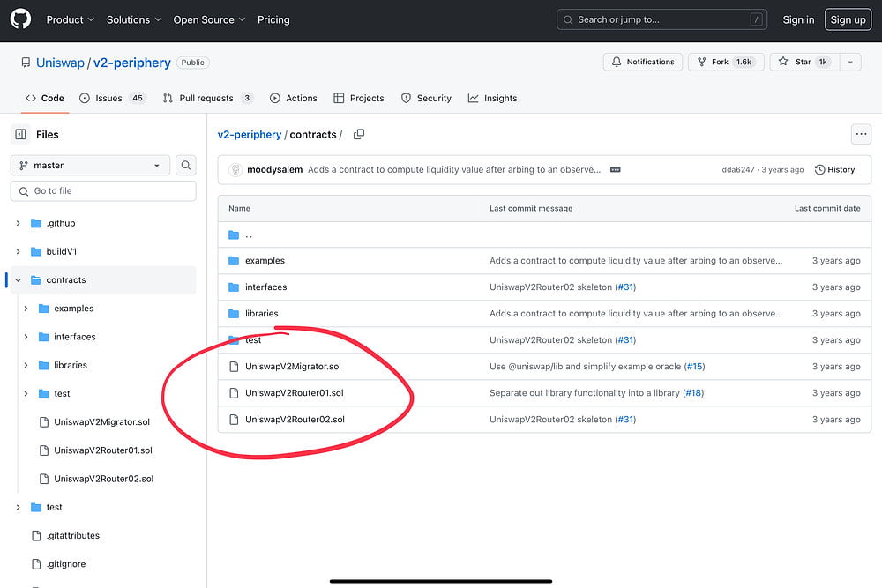Viewport: 882px width, 588px height.
Task: Open the moodysalem author link
Action: tap(275, 170)
